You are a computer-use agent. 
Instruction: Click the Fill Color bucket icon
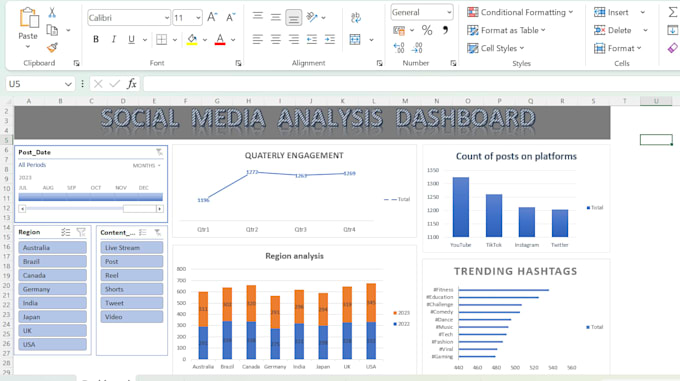pos(192,39)
